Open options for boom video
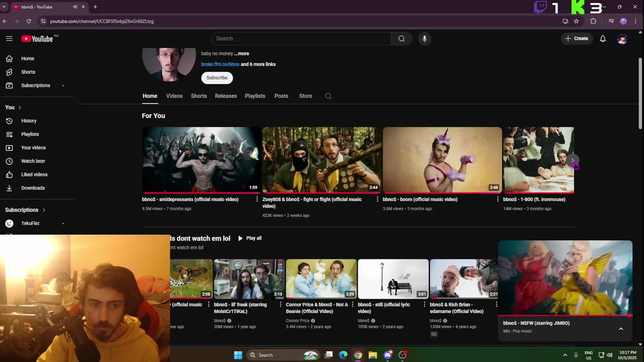Viewport: 644px width, 362px height. point(498,200)
